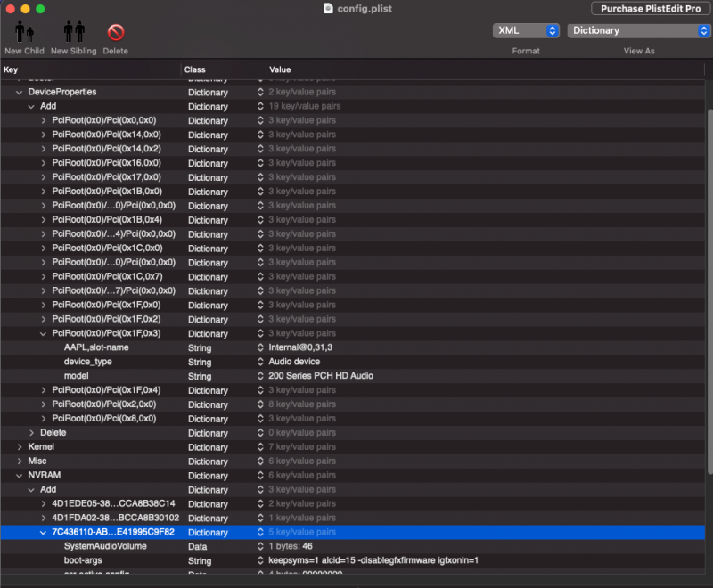Expand the Delete dictionary under DeviceProperties
The image size is (713, 588).
(x=32, y=433)
